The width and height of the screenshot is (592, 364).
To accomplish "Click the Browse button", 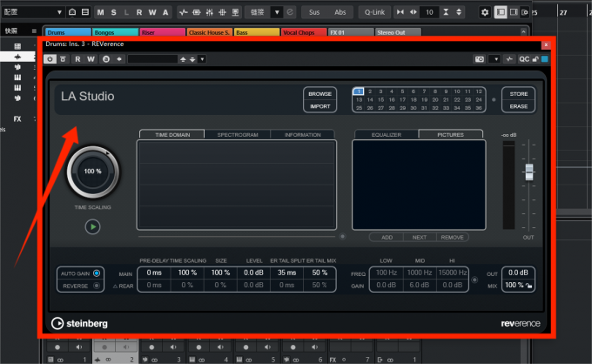I will 320,94.
